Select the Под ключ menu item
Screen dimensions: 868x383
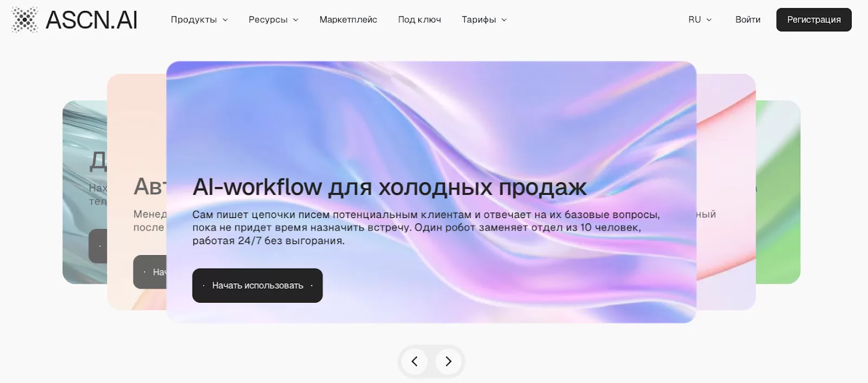[x=419, y=20]
